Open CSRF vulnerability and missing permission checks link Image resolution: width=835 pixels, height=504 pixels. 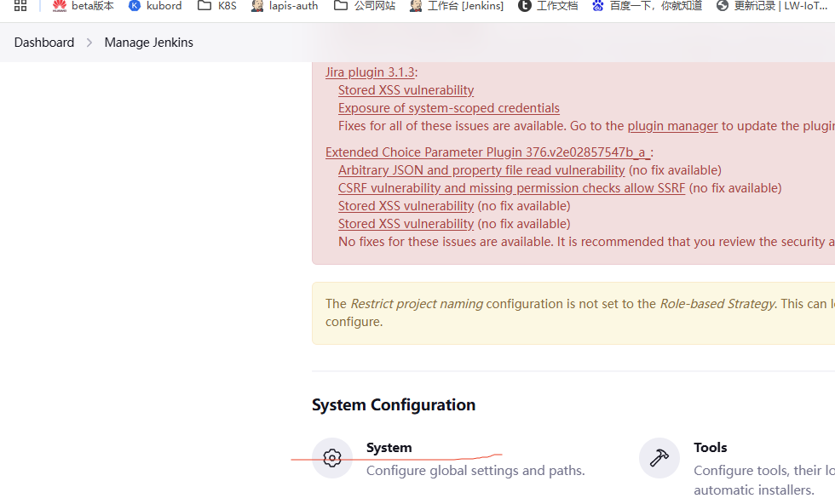[512, 188]
